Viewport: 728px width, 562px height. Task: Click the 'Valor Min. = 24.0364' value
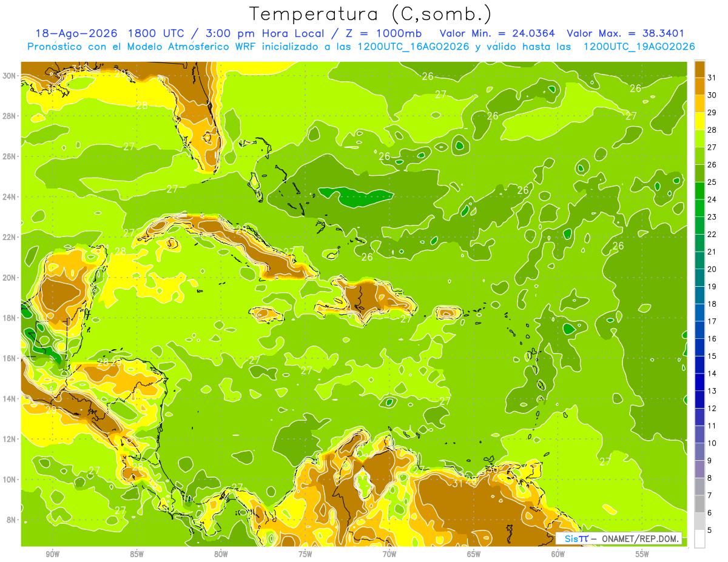point(497,33)
